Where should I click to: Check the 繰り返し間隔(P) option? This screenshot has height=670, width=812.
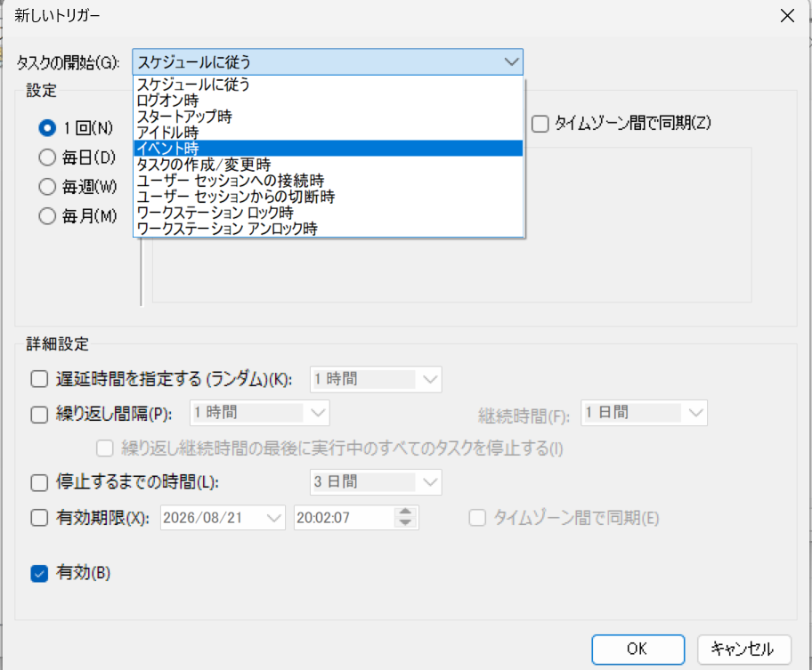coord(39,412)
